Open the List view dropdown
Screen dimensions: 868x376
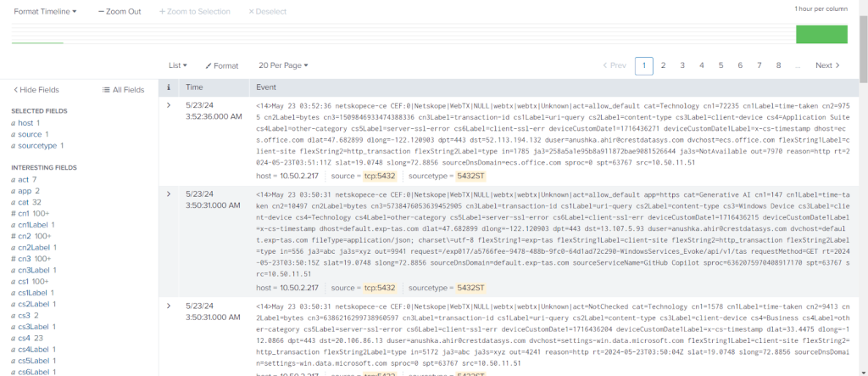point(178,65)
